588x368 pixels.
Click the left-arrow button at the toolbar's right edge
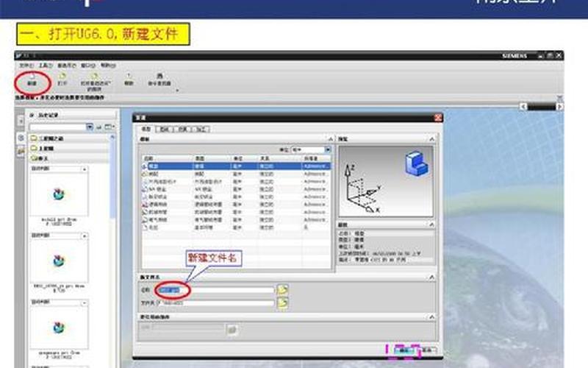[523, 107]
